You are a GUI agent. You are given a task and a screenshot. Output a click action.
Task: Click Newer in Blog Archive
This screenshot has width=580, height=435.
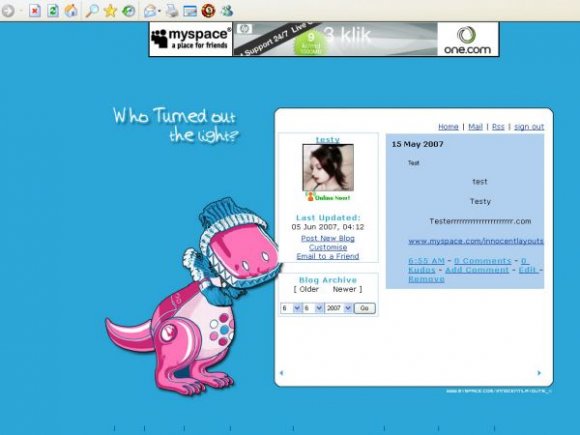point(344,289)
